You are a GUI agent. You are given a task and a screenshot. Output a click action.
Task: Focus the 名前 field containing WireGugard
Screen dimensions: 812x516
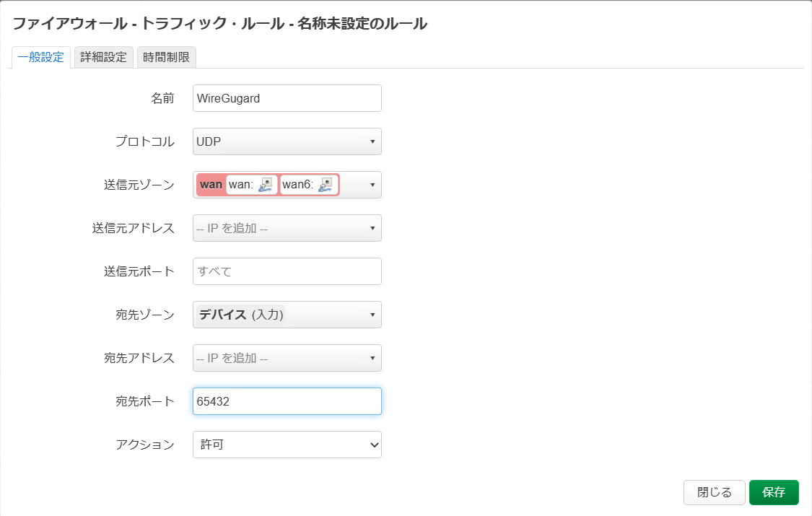(x=287, y=98)
